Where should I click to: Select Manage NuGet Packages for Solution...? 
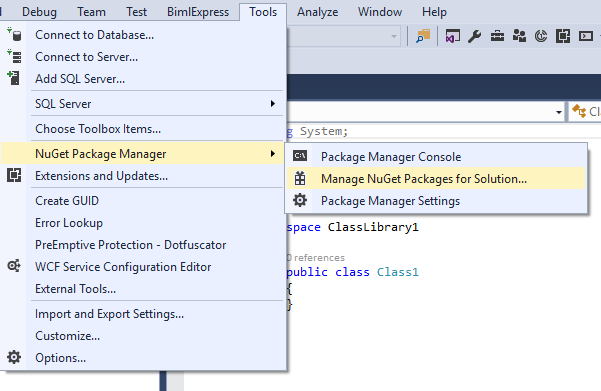436,178
